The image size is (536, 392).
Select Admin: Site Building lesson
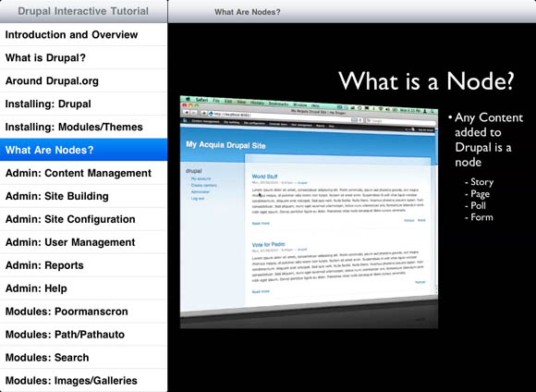click(x=83, y=196)
